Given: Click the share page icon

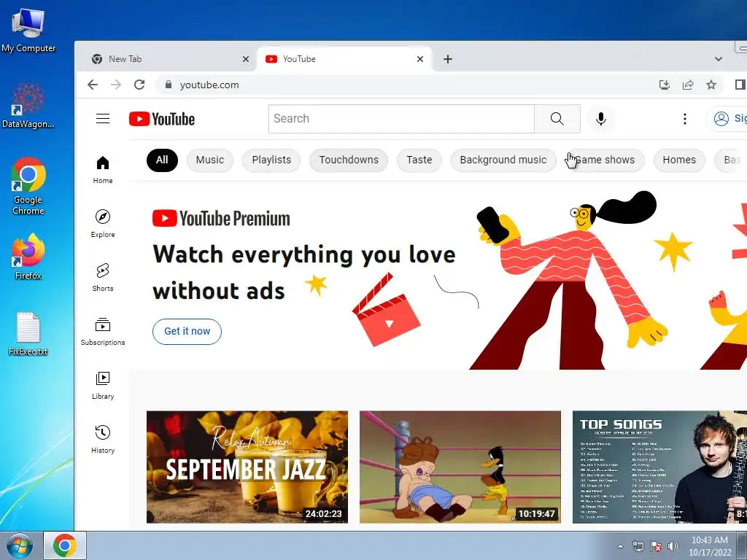Looking at the screenshot, I should tap(687, 85).
